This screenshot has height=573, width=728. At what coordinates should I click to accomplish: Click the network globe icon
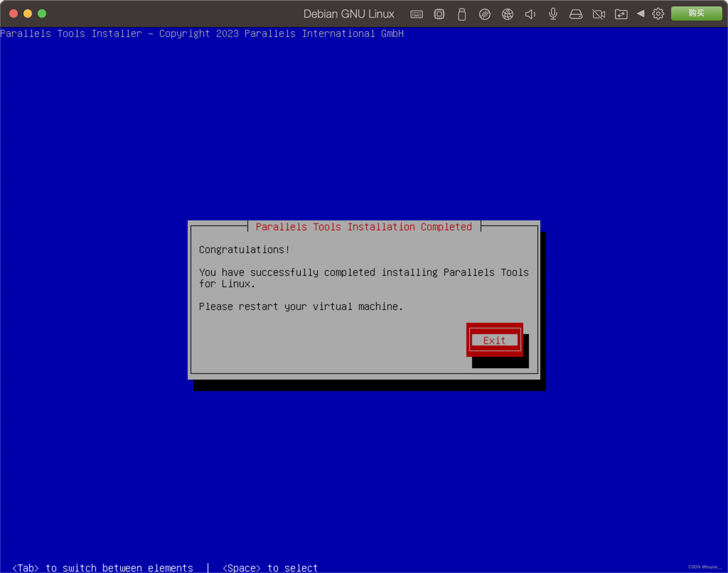click(x=508, y=14)
